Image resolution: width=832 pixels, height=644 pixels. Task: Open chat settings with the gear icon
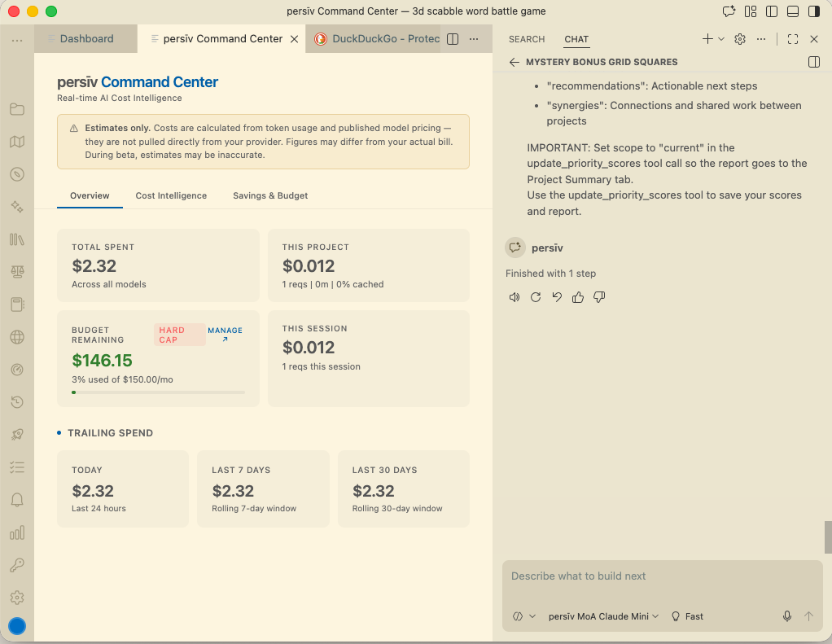pyautogui.click(x=739, y=38)
